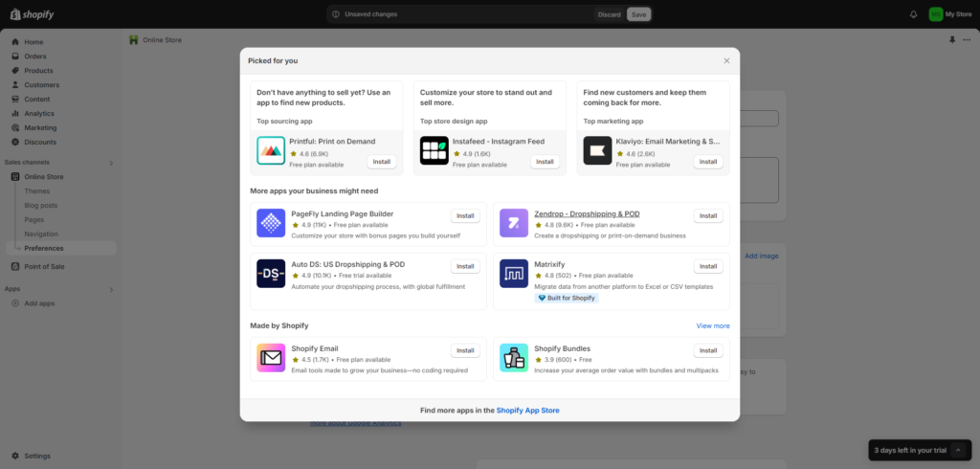980x469 pixels.
Task: Click the Klaviyo app icon
Action: click(597, 150)
